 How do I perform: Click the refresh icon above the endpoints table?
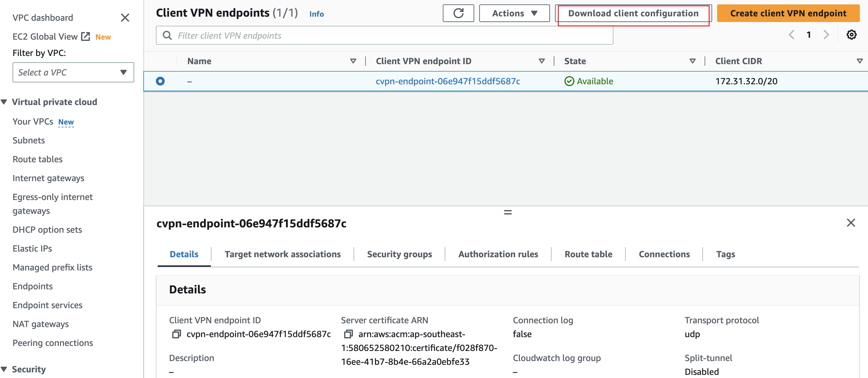tap(458, 13)
